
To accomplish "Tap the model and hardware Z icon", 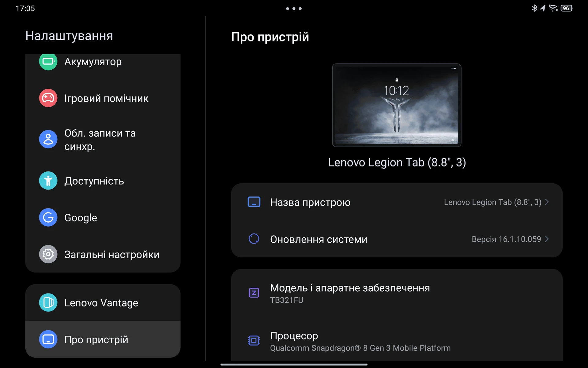I will 254,293.
